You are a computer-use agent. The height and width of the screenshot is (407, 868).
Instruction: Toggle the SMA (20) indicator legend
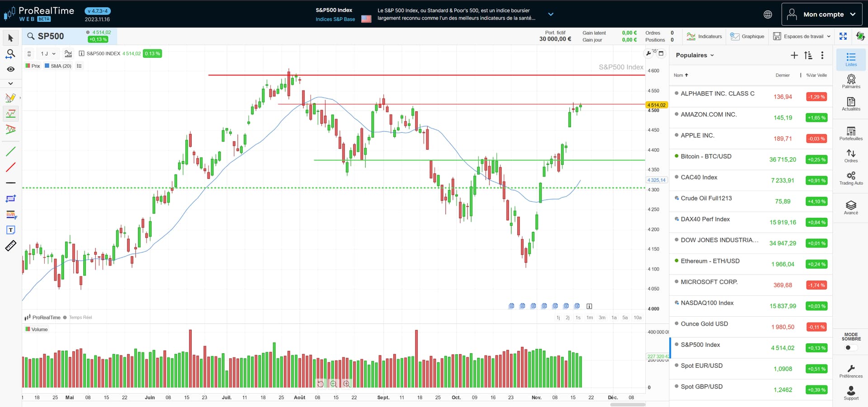tap(58, 66)
